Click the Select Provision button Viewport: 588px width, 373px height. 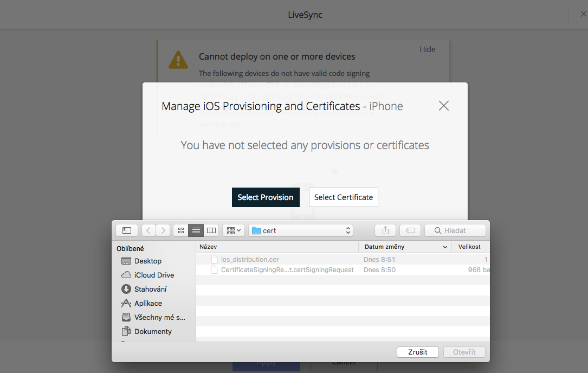coord(266,197)
